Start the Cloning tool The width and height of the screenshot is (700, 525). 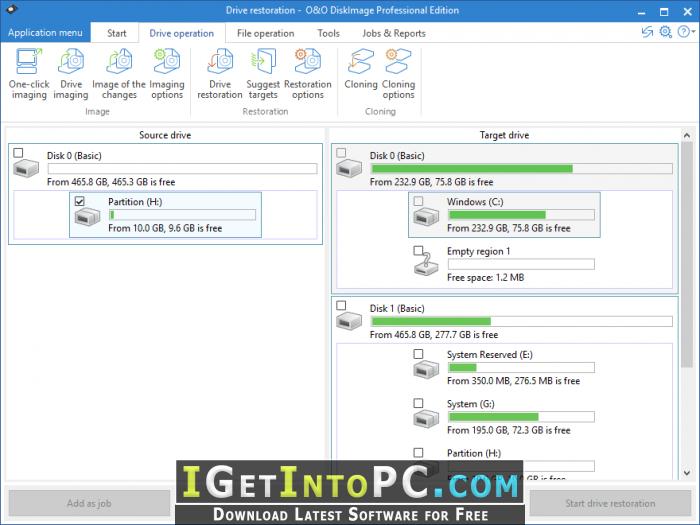click(361, 69)
